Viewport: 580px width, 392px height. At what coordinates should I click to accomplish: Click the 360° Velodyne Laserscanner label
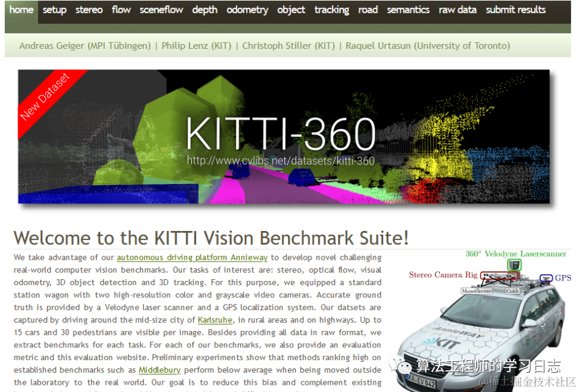(515, 254)
